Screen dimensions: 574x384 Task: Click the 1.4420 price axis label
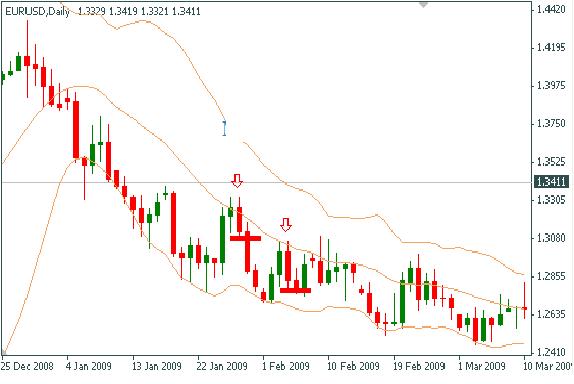[x=551, y=9]
